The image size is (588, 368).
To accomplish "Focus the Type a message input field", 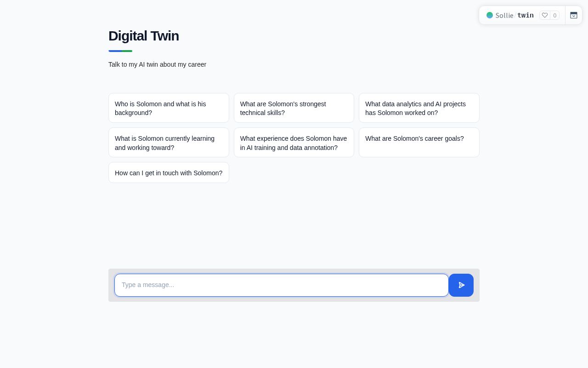I will coord(282,285).
